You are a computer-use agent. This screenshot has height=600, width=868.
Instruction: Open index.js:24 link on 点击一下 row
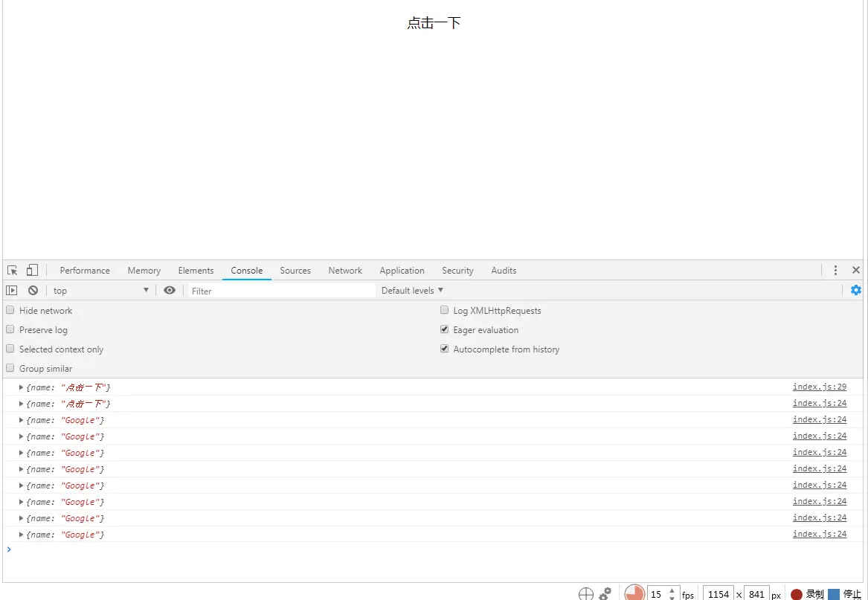point(820,403)
